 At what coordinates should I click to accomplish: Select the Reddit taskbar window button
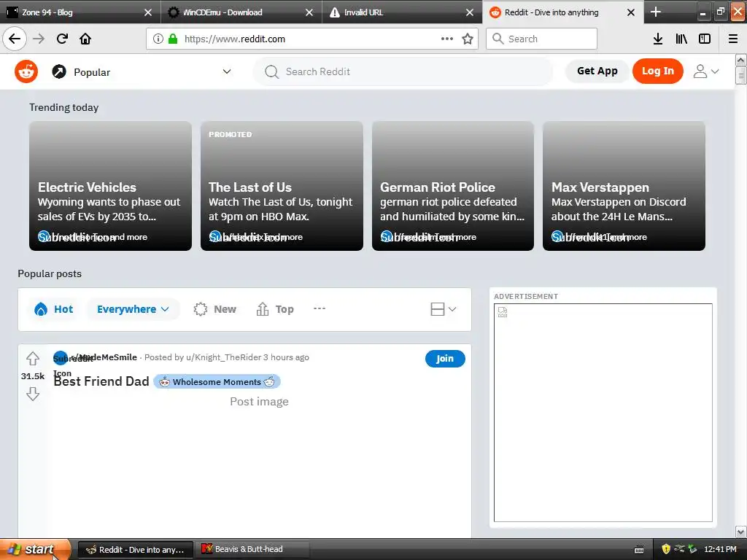135,550
